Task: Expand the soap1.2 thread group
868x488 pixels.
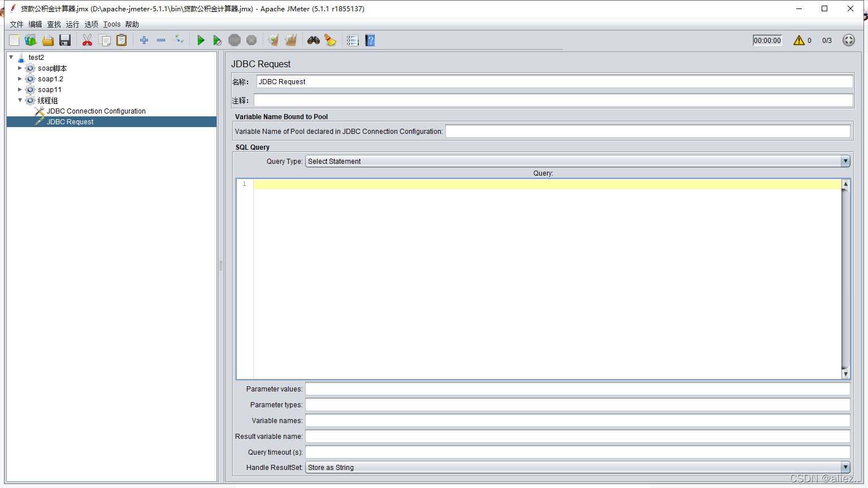Action: coord(20,79)
